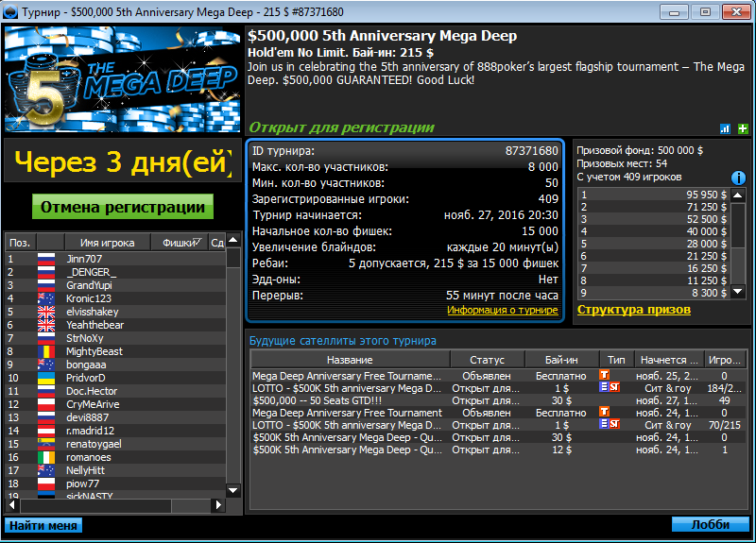Select player row piow77

coord(115,484)
